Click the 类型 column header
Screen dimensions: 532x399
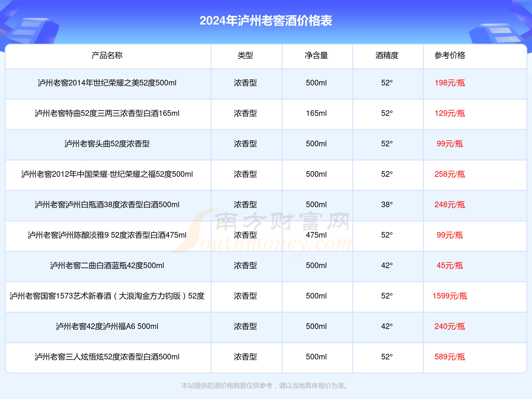tap(245, 55)
